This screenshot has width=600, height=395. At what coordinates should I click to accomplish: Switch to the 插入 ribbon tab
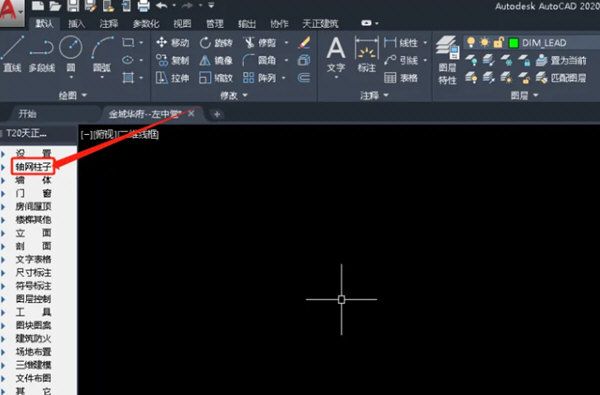point(77,24)
